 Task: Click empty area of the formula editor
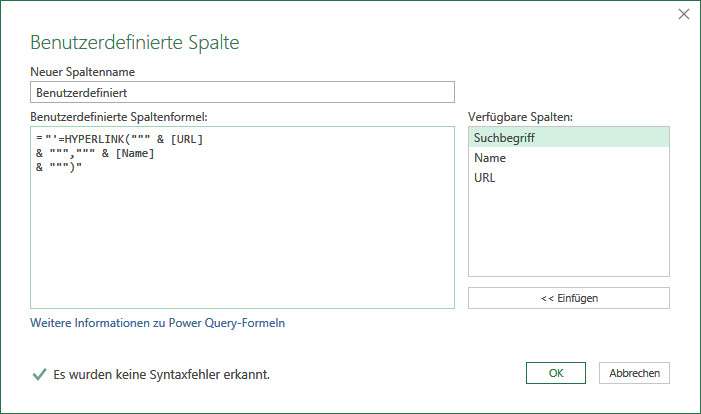pyautogui.click(x=242, y=241)
